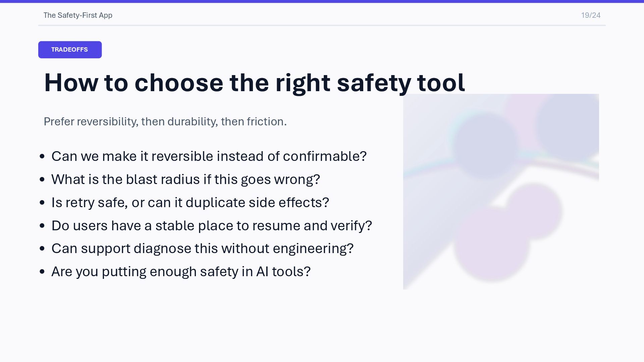
Task: Click the "Prefer reversibility" subtitle line
Action: click(x=165, y=121)
